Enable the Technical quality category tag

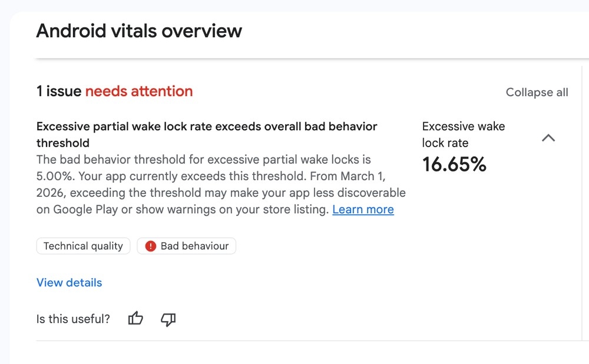[83, 246]
